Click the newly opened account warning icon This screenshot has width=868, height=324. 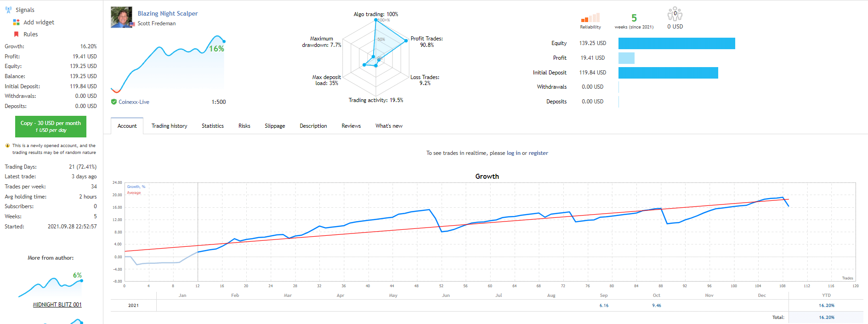pos(7,146)
